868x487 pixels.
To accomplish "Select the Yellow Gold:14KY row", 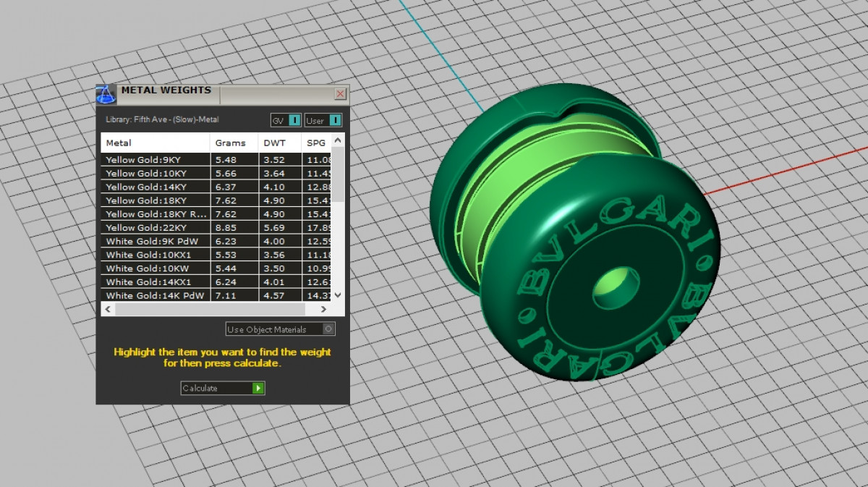I will pos(155,187).
